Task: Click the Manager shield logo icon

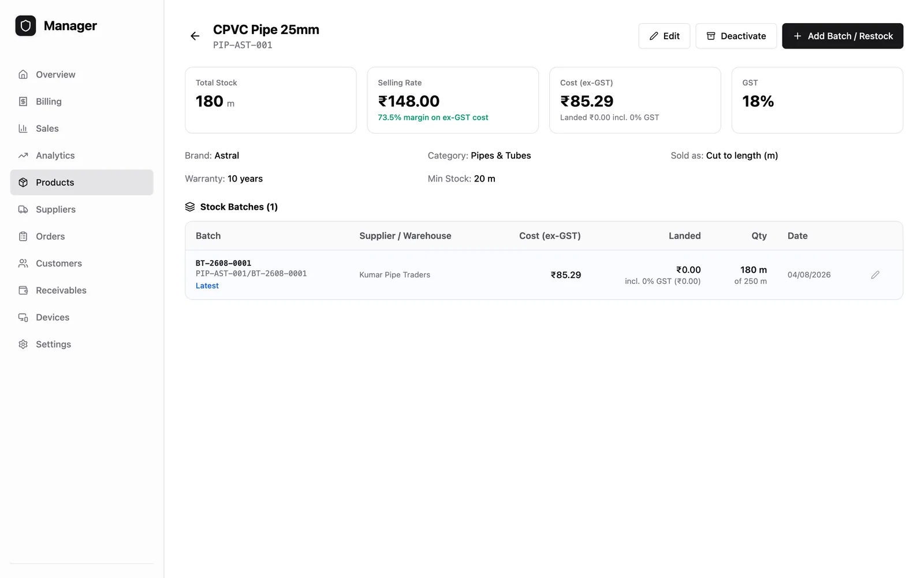Action: (x=25, y=25)
